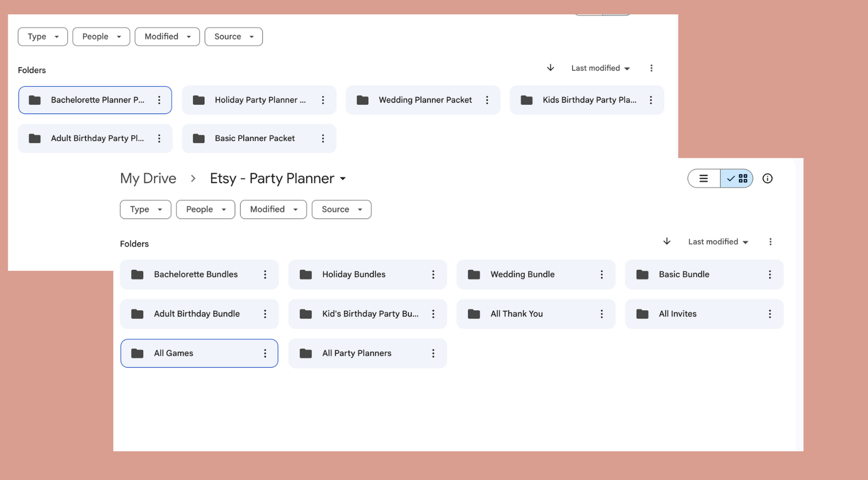Screen dimensions: 868x480
Task: Open the People filter in the top window
Action: [x=101, y=36]
